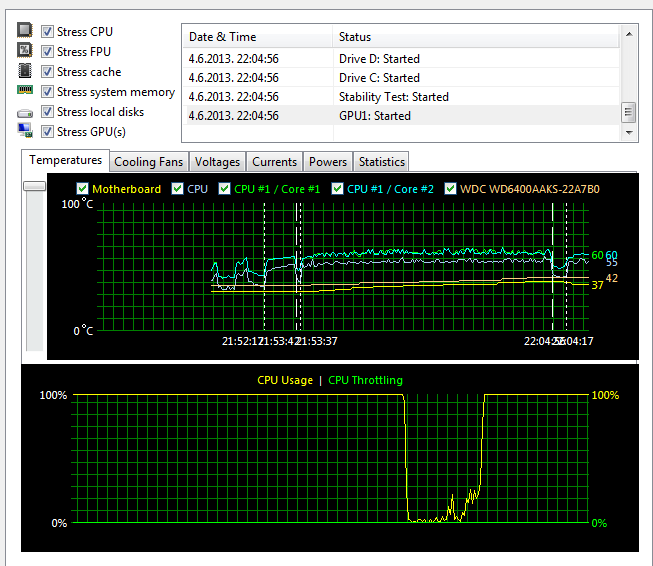Click the FPU icon beside Stress FPU

[25, 51]
